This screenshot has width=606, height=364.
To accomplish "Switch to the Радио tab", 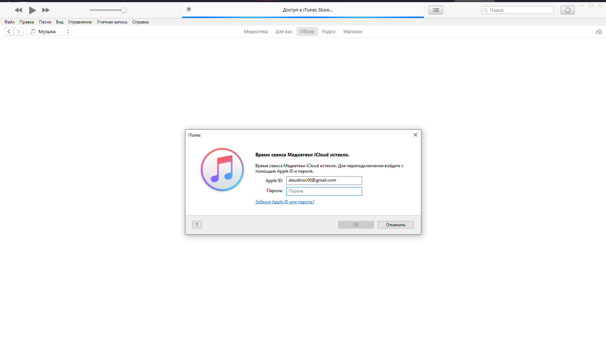I will tap(329, 32).
